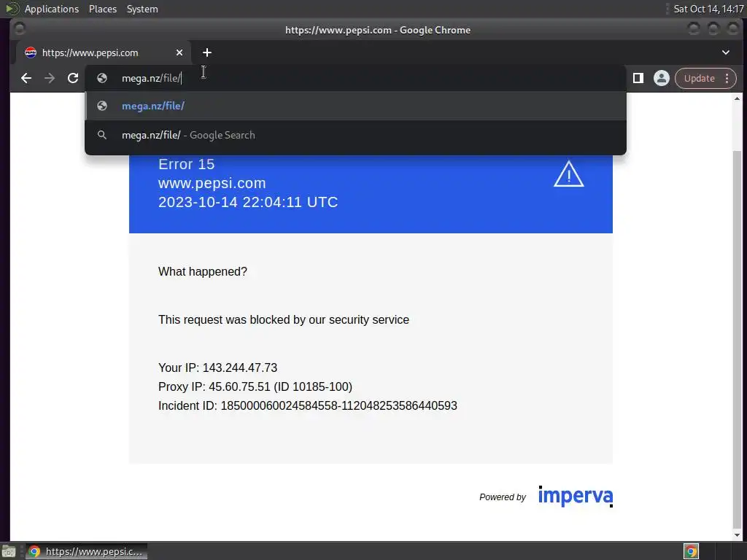
Task: Click the Applications menu logo icon
Action: coord(12,9)
